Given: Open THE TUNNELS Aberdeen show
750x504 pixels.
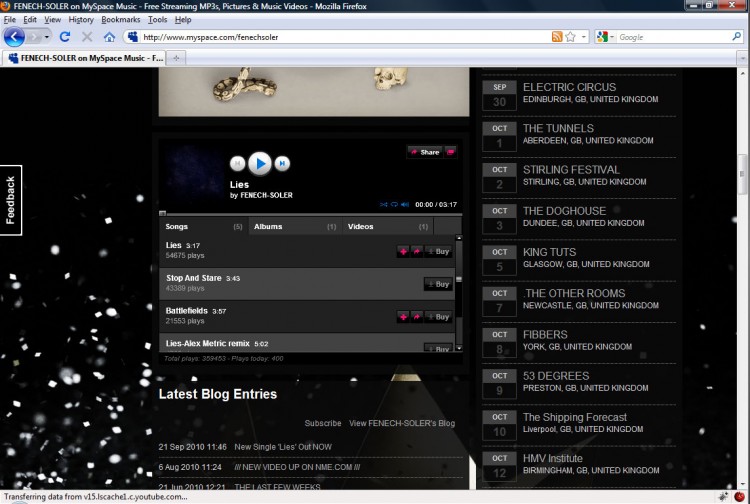Looking at the screenshot, I should [x=558, y=128].
